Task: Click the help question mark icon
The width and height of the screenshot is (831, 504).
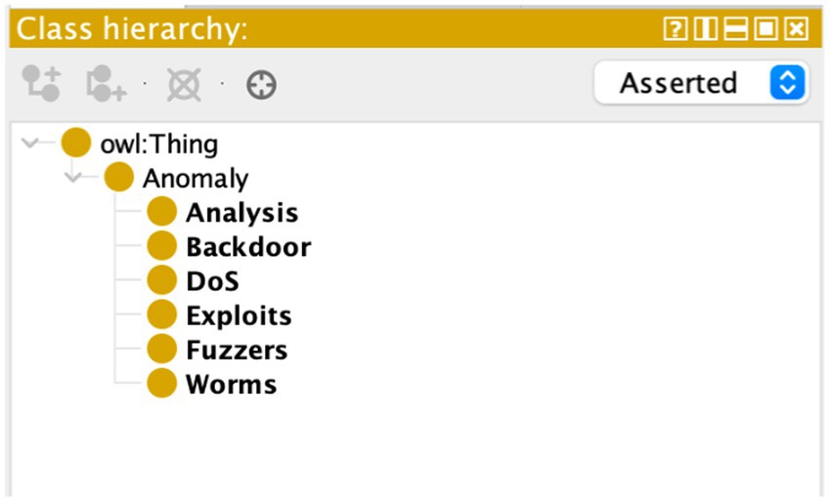Action: 675,29
